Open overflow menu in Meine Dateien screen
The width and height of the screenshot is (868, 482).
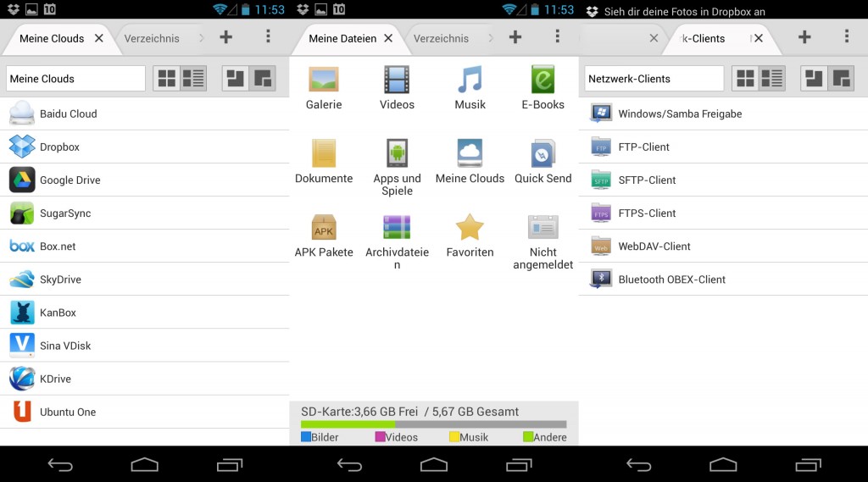click(558, 36)
